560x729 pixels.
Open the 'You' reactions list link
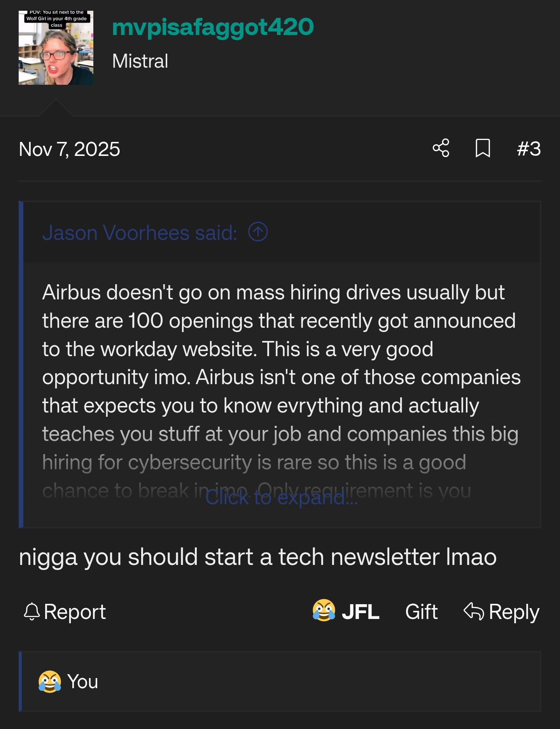82,682
